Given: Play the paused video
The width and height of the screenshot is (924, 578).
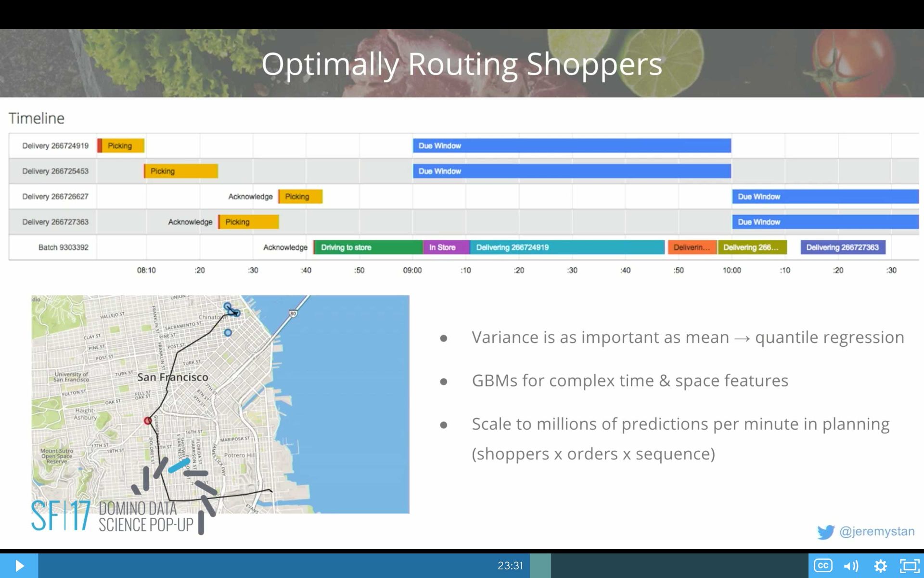Looking at the screenshot, I should (x=19, y=565).
